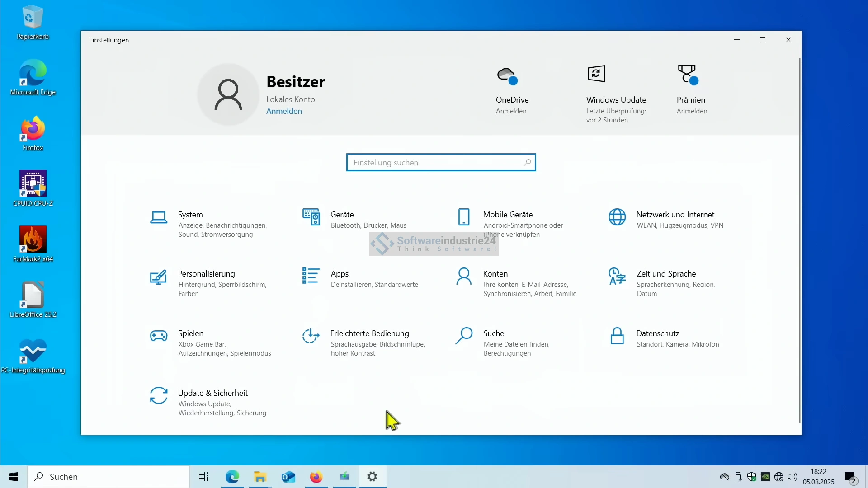Open the Konten accounts category
The height and width of the screenshot is (488, 868).
pos(495,274)
